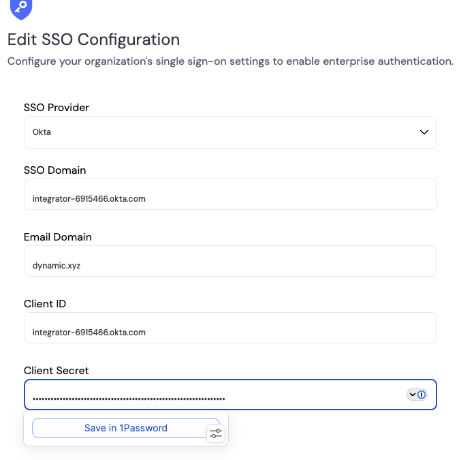Click the SSO Provider label
This screenshot has height=460, width=476.
57,108
